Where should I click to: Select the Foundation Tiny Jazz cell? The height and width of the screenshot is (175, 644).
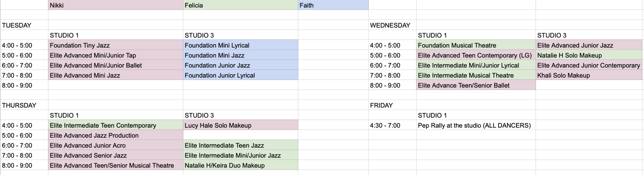[115, 45]
